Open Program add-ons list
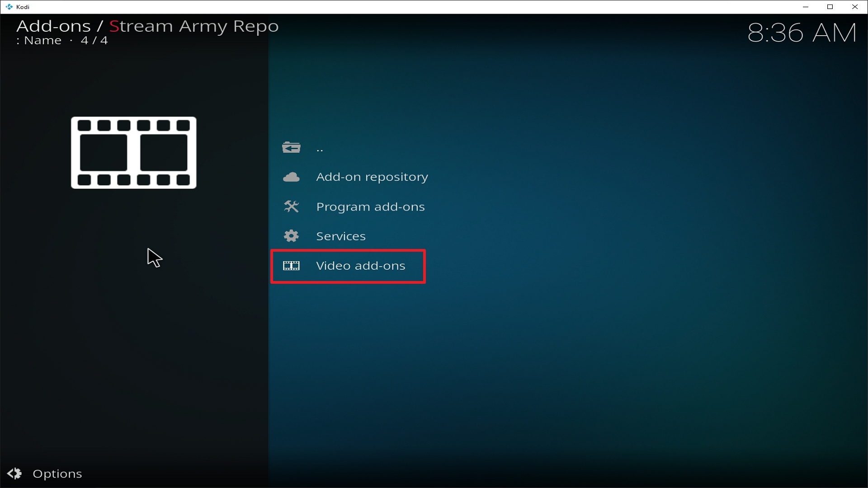868x488 pixels. pyautogui.click(x=371, y=206)
